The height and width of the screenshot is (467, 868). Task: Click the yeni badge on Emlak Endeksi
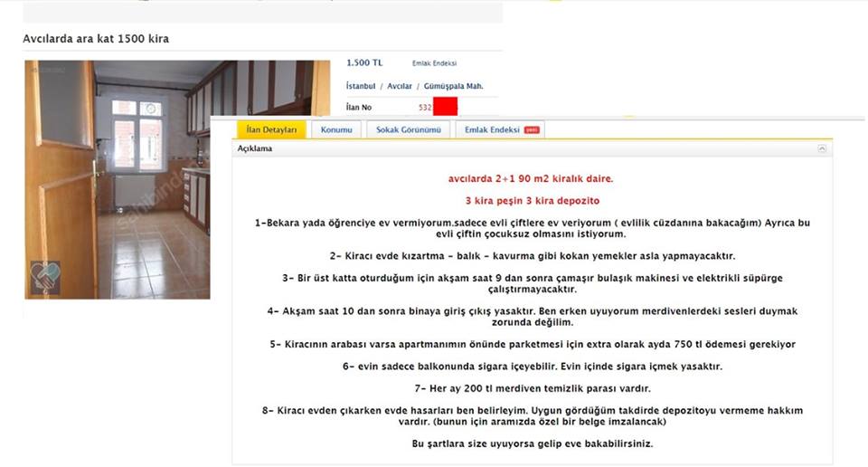pyautogui.click(x=532, y=129)
